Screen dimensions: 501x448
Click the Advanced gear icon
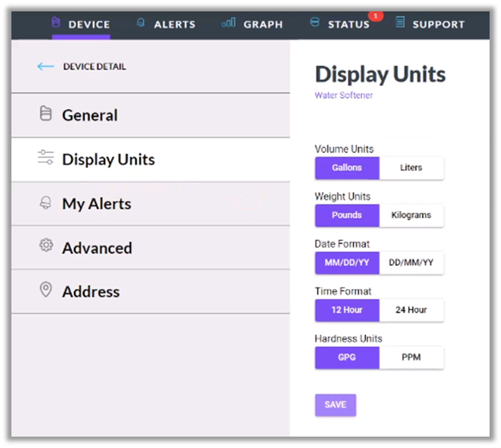[x=46, y=247]
